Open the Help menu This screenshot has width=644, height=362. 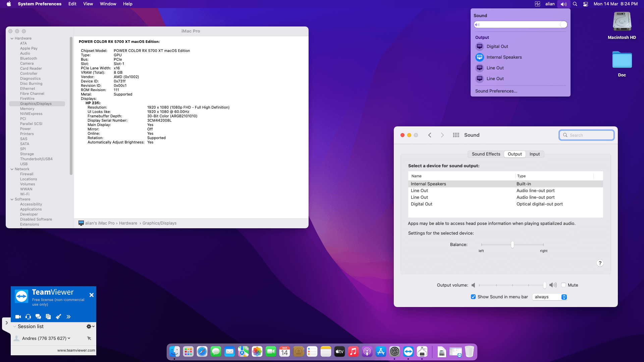[x=127, y=4]
